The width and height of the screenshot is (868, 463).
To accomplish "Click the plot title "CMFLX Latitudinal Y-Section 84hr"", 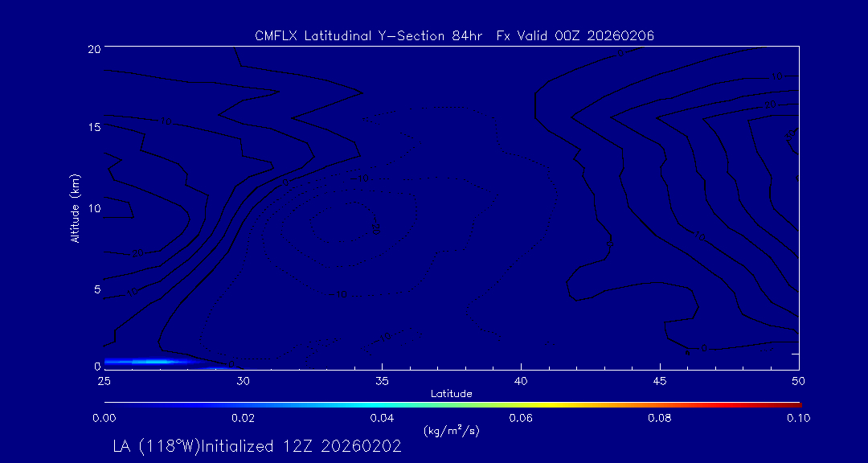I will [x=367, y=36].
